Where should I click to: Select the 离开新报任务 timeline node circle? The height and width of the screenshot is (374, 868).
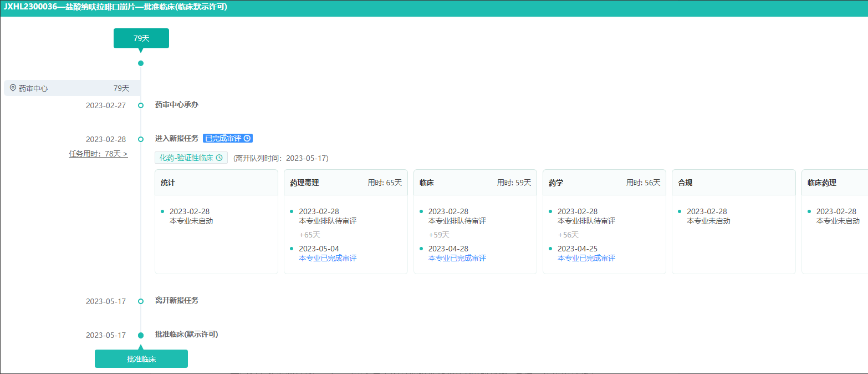click(141, 301)
